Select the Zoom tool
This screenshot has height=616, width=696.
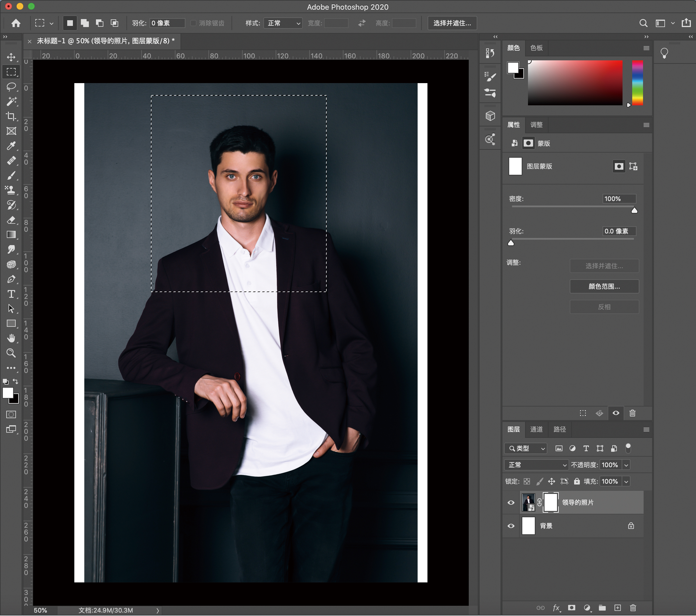[x=11, y=353]
